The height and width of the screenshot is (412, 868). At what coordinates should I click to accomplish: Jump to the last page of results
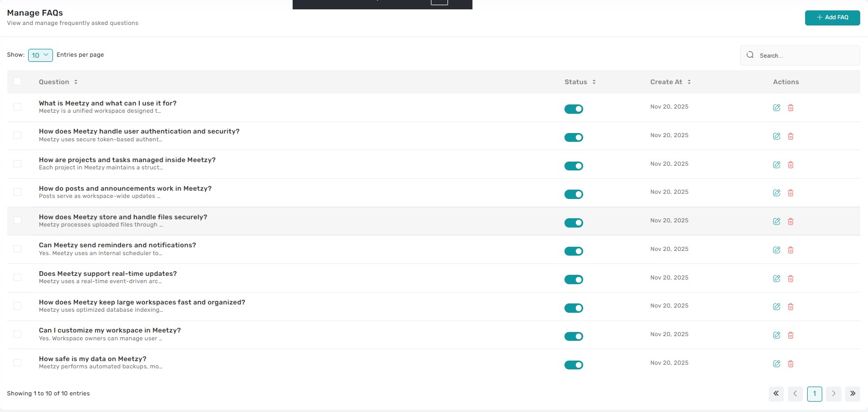(x=852, y=394)
